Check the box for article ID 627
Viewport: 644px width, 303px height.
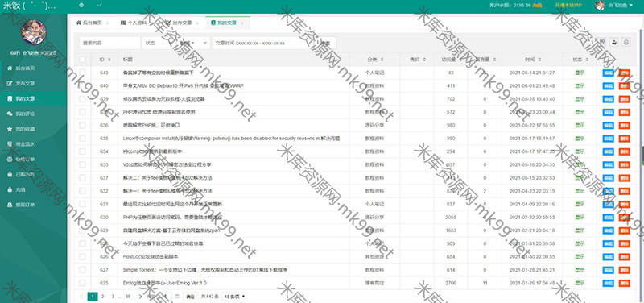tap(83, 270)
